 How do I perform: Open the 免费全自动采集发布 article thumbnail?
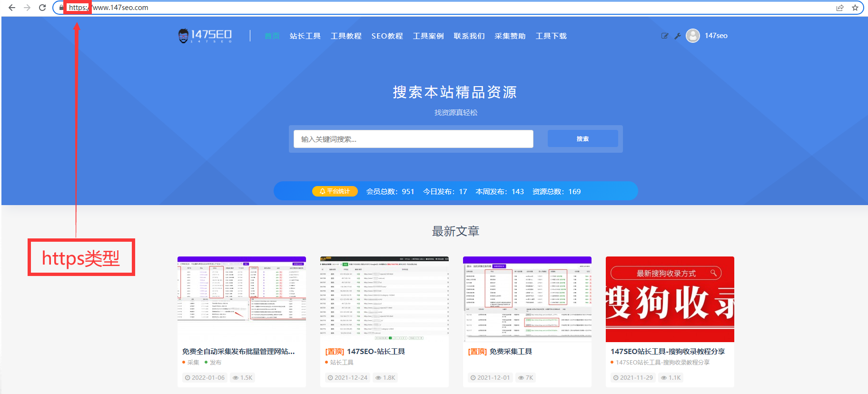pos(242,299)
